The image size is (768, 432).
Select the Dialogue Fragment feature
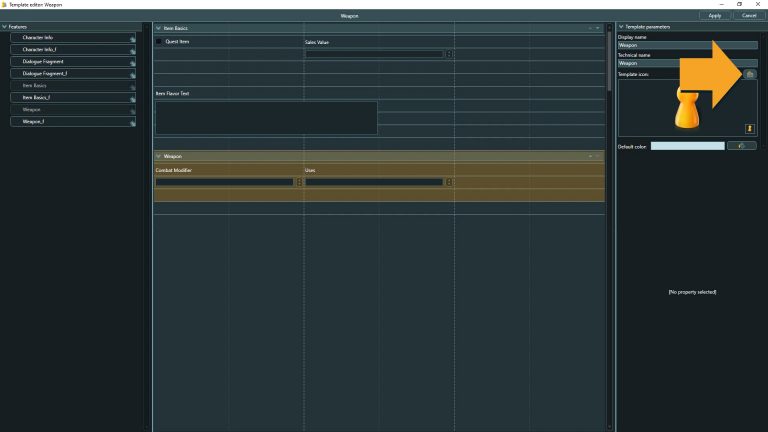coord(73,62)
